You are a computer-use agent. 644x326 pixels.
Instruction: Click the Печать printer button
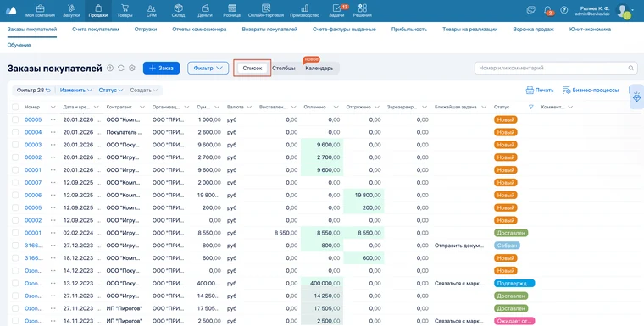tap(540, 91)
